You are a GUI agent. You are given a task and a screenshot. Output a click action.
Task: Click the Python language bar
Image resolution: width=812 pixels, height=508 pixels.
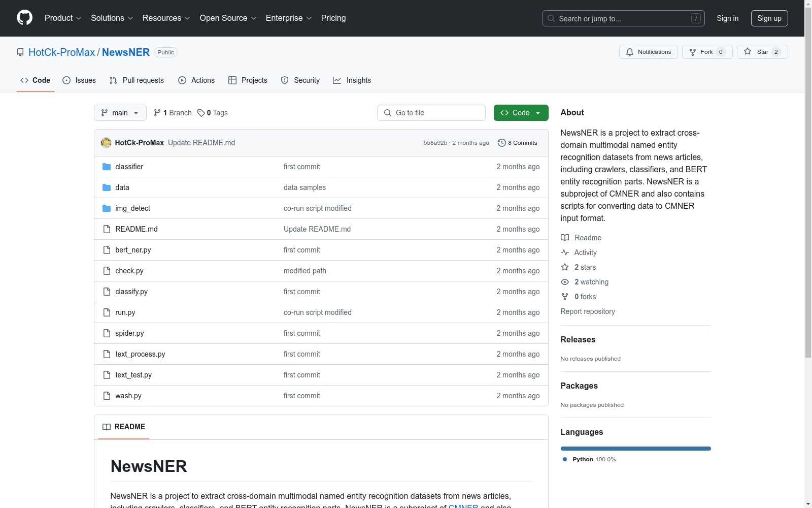(636, 449)
